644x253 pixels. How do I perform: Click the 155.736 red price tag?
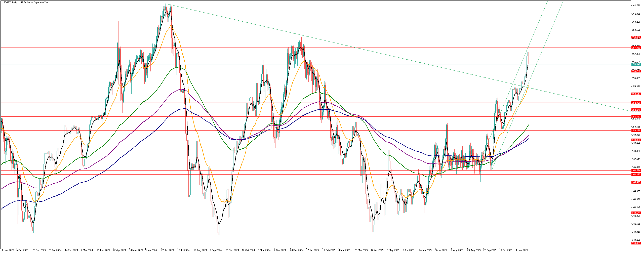(x=636, y=71)
